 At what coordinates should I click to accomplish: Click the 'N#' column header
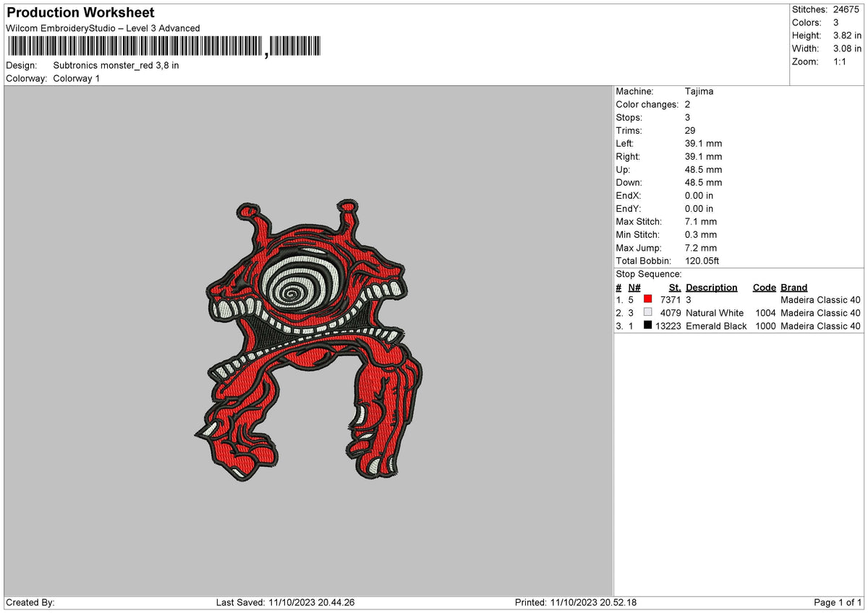click(634, 287)
